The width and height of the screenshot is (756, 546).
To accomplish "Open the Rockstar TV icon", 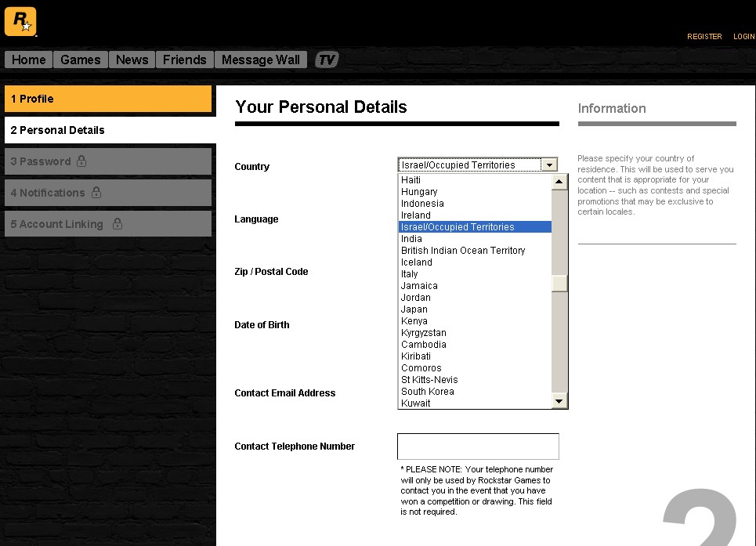I will [x=327, y=60].
